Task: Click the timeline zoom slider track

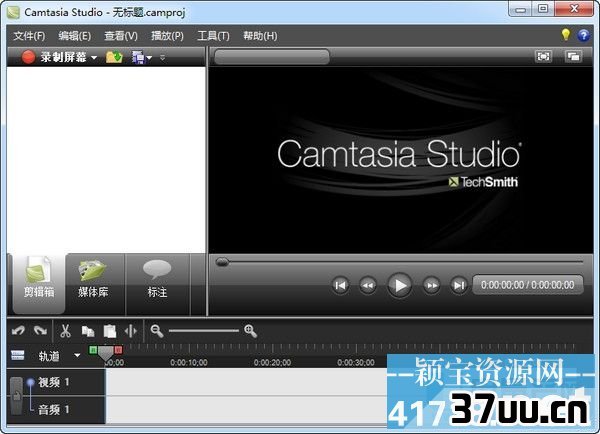Action: [204, 331]
